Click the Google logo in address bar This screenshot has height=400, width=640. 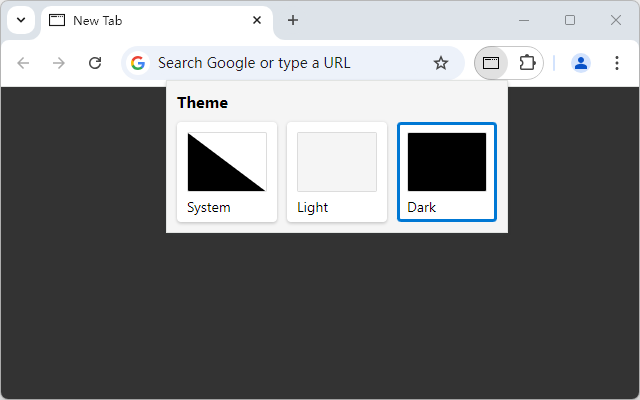point(138,63)
